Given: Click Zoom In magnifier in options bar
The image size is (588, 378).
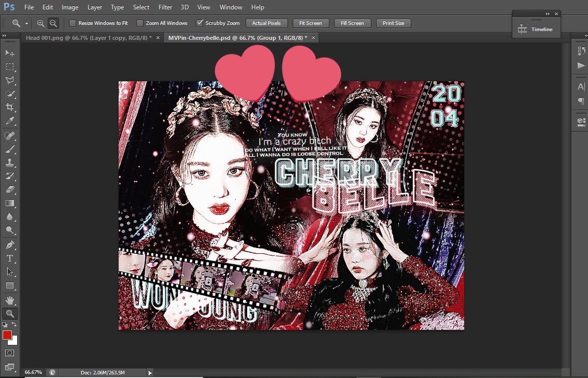Looking at the screenshot, I should (x=40, y=23).
